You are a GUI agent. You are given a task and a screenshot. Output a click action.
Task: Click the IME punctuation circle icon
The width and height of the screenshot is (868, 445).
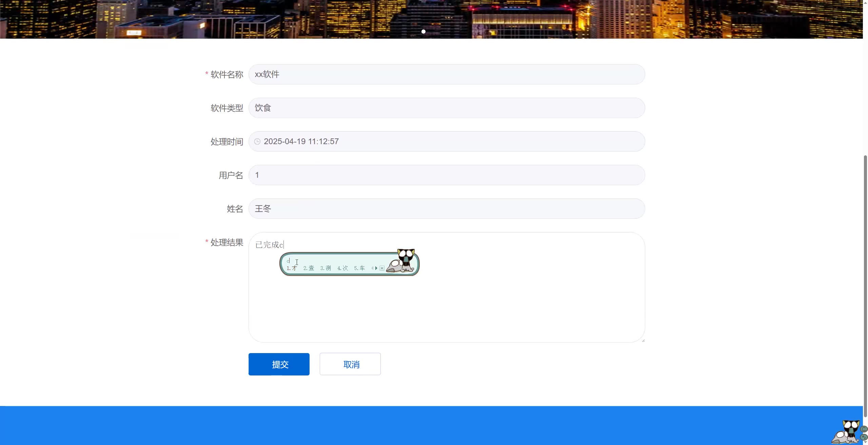point(864,437)
